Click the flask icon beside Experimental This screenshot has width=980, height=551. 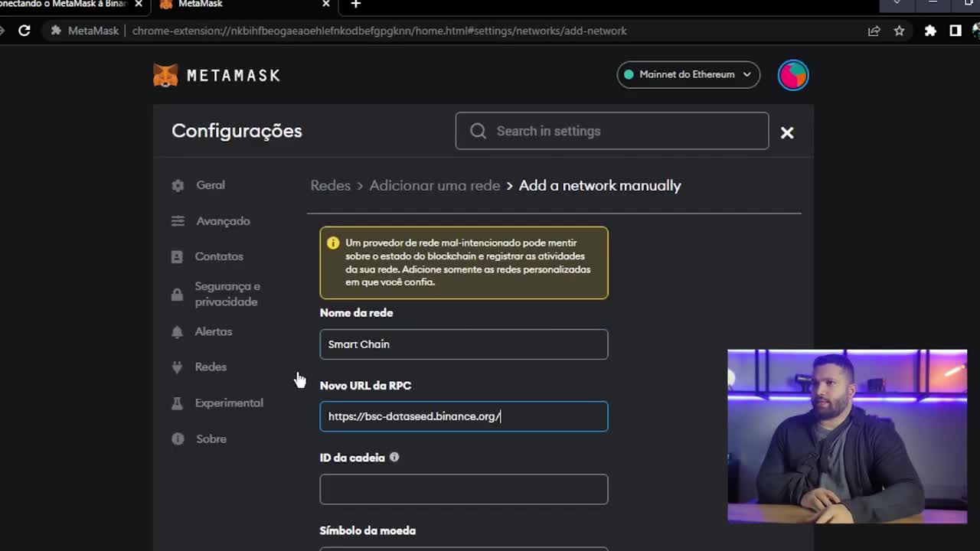click(x=177, y=403)
